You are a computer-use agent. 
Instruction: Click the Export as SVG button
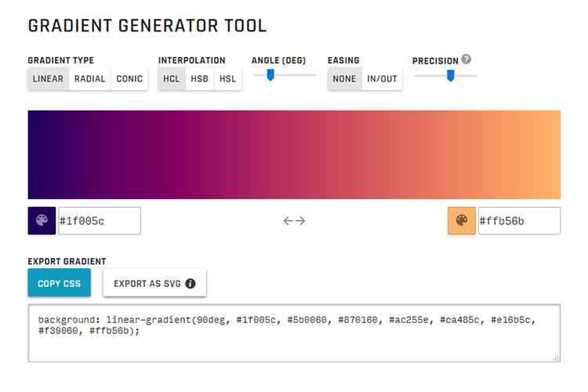154,284
